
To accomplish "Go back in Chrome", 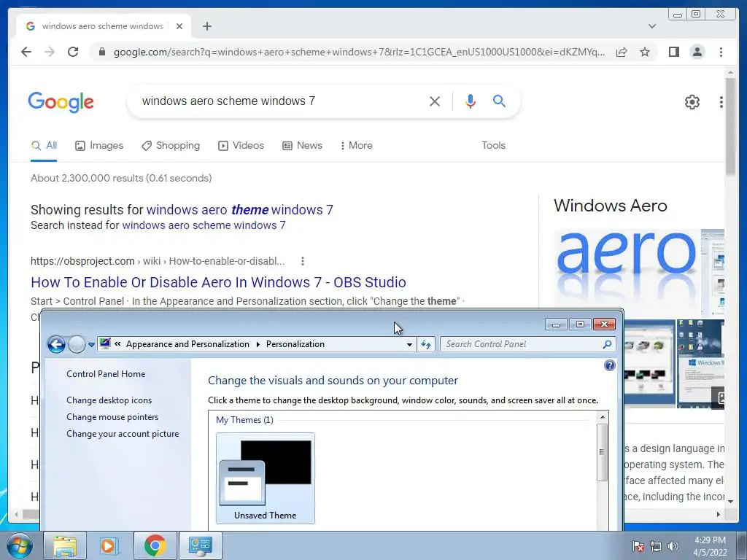I will click(26, 52).
